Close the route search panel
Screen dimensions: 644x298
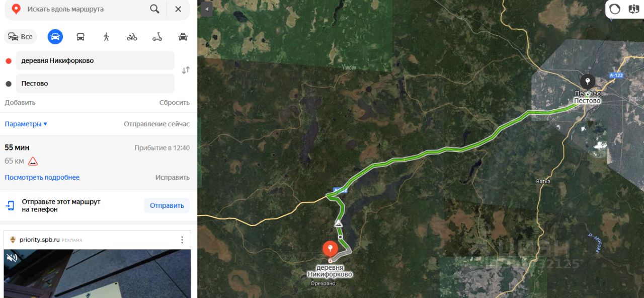click(178, 9)
